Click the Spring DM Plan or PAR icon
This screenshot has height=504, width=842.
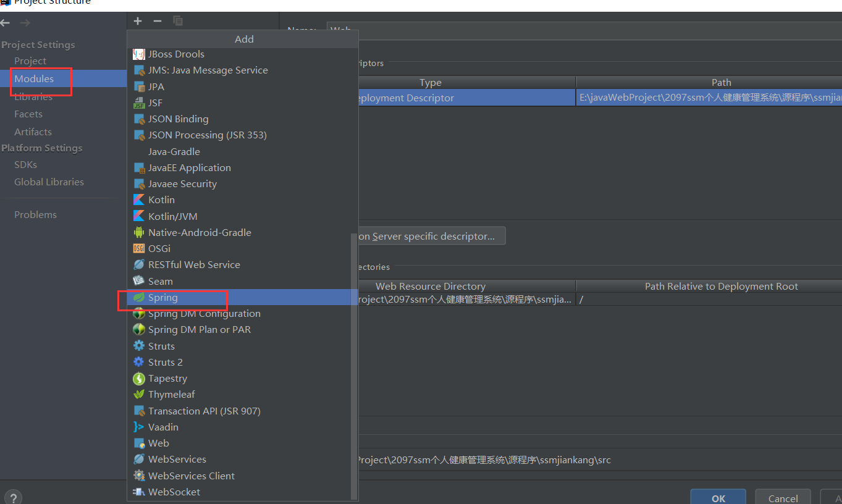click(x=139, y=330)
